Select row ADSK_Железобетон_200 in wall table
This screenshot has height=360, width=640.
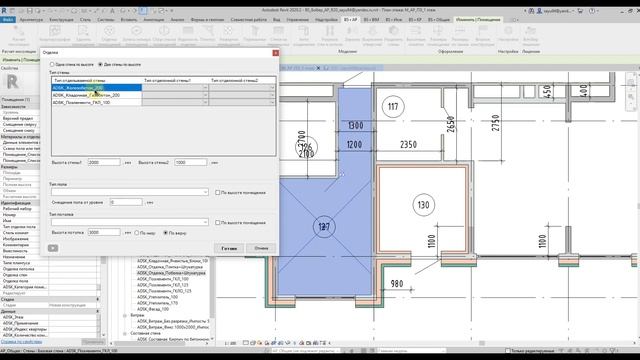[97, 88]
